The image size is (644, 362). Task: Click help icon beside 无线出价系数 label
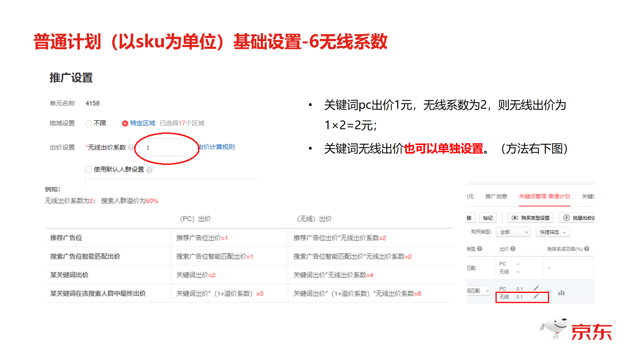pyautogui.click(x=131, y=147)
